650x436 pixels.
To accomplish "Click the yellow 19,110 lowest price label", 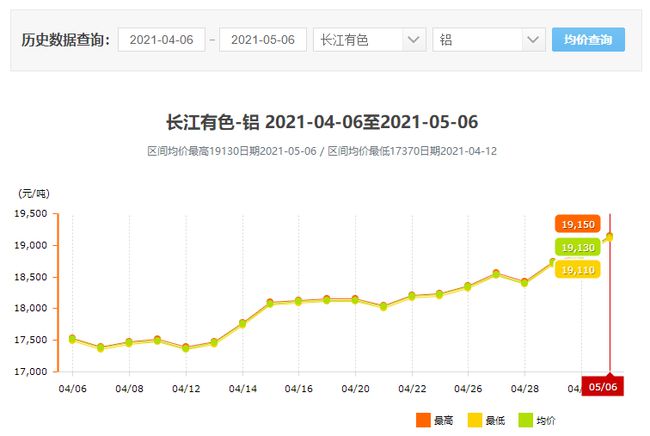I will pos(578,270).
